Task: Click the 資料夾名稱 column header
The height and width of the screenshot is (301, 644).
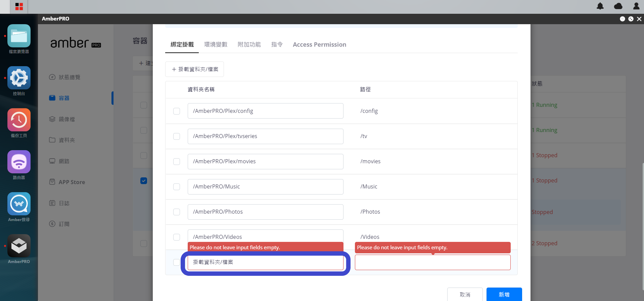Action: click(201, 89)
